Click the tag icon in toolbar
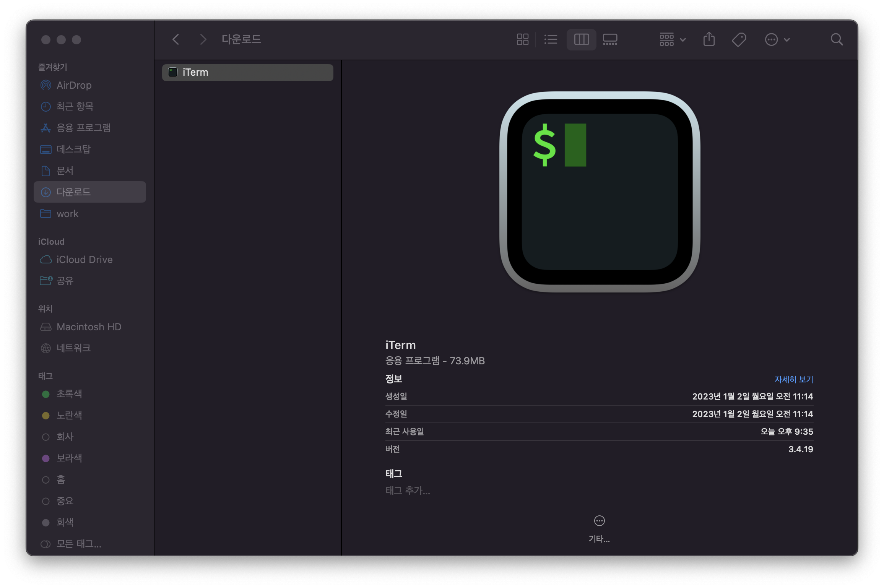Viewport: 884px width, 588px height. 739,39
